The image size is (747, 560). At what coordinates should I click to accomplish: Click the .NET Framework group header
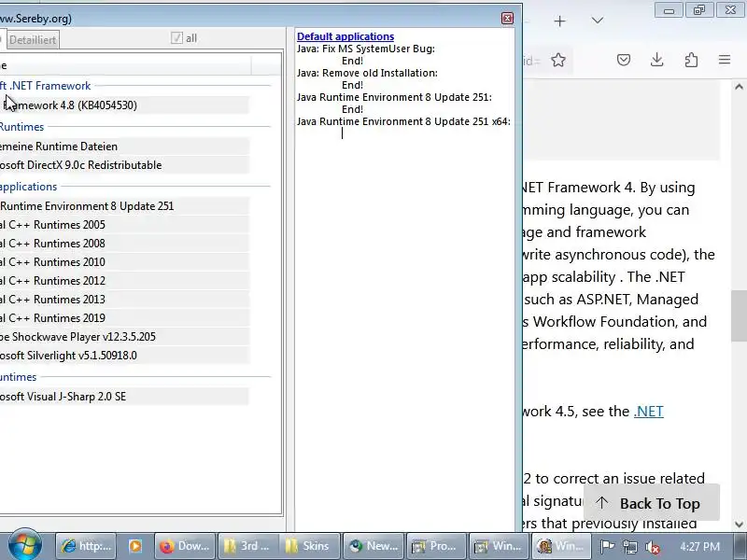45,86
